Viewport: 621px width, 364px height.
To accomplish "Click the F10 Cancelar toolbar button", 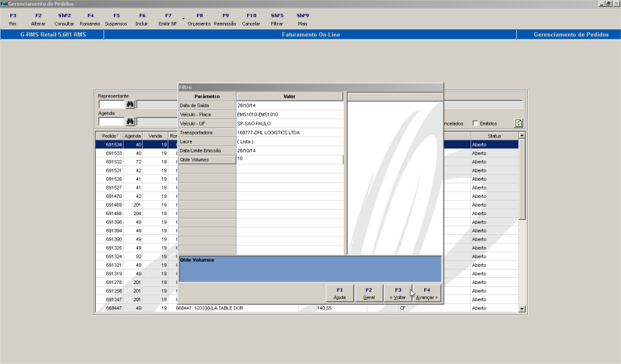I will (251, 19).
